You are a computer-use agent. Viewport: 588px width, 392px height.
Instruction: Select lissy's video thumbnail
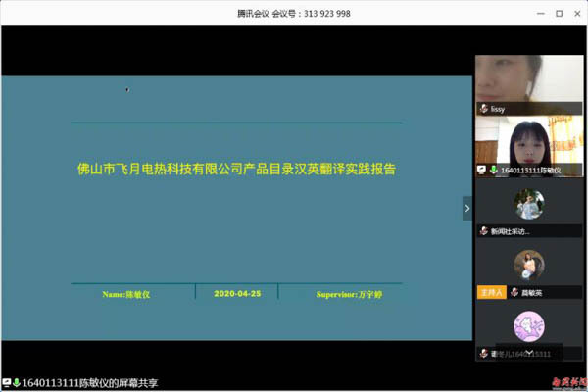pos(527,83)
